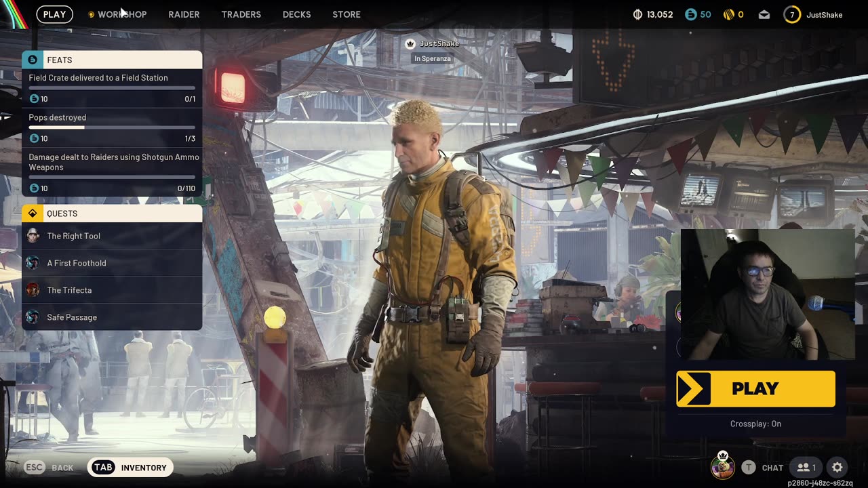
Task: Click the level 7 badge
Action: coord(792,14)
